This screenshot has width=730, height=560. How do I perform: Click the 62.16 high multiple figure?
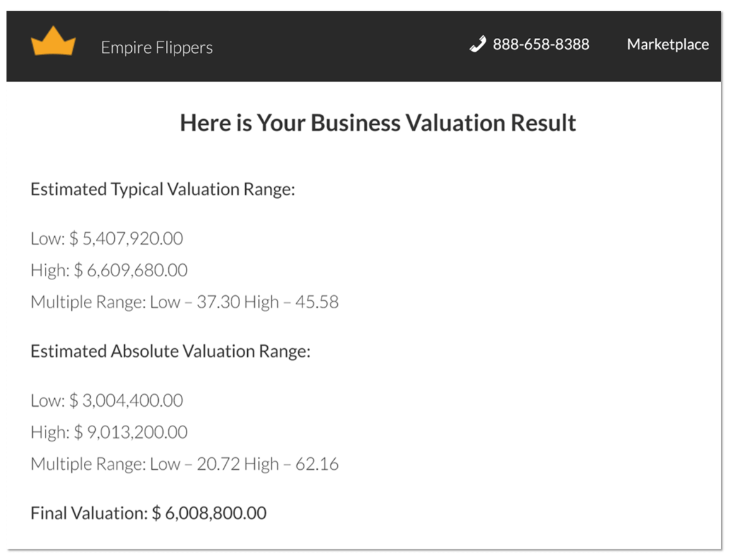coord(316,464)
